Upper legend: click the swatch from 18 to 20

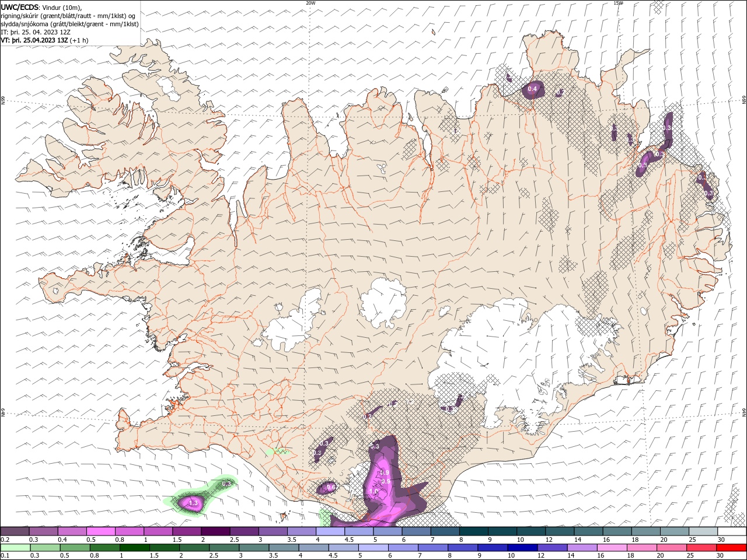[x=645, y=531]
